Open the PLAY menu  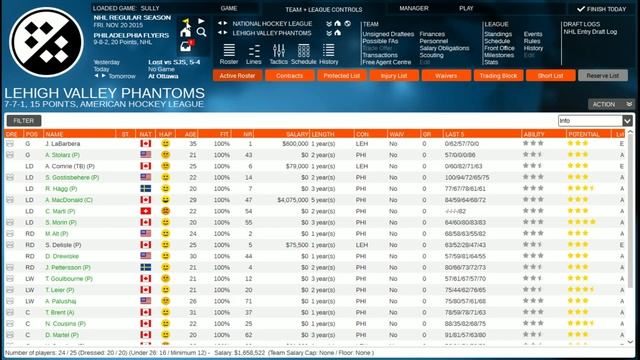(x=466, y=8)
